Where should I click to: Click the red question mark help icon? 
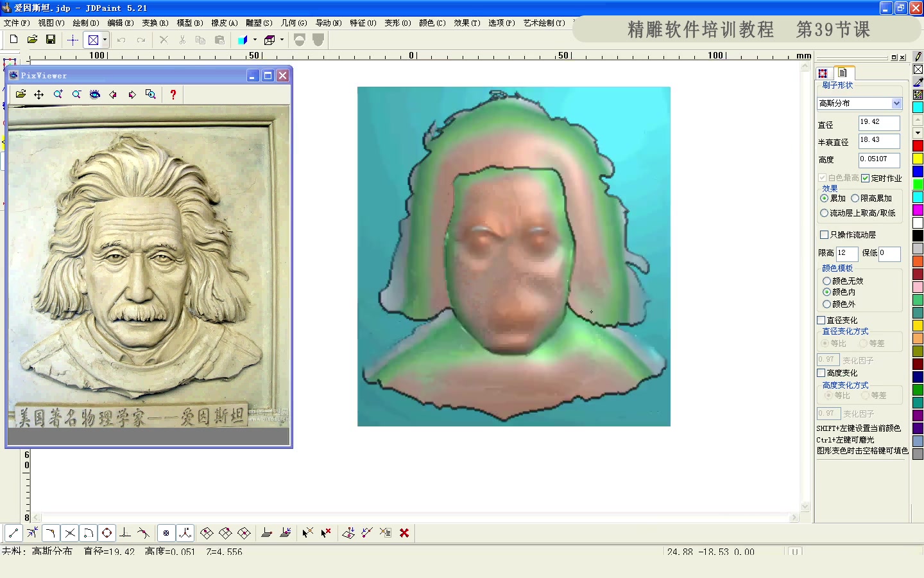[x=173, y=94]
